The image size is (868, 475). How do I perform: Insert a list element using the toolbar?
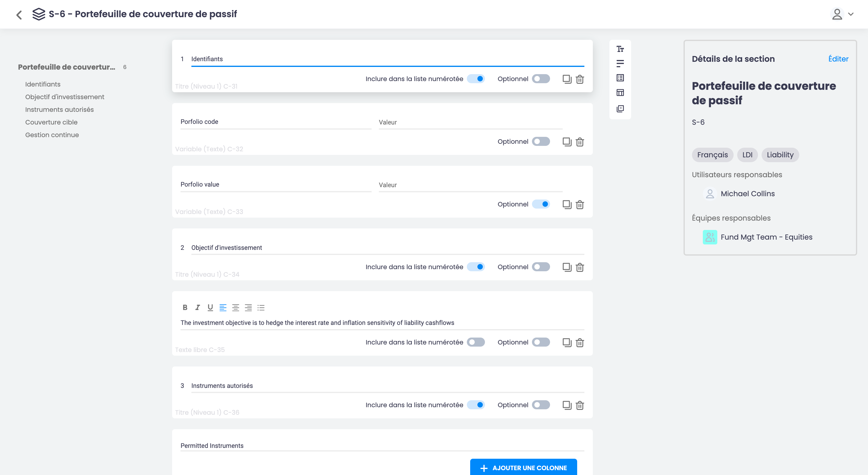[620, 77]
